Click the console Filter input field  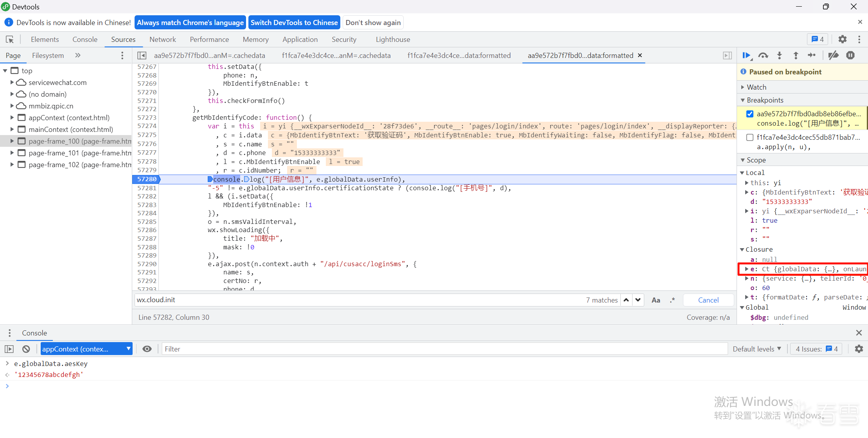[444, 349]
